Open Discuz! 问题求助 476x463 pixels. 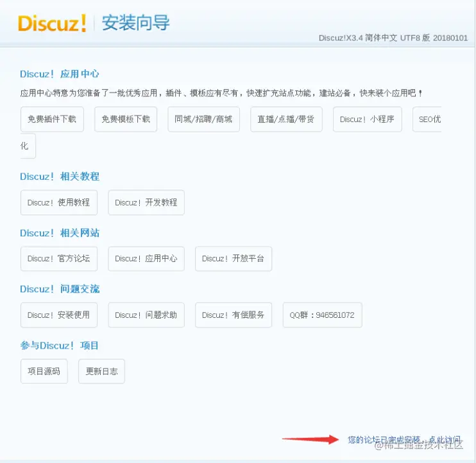coord(146,315)
